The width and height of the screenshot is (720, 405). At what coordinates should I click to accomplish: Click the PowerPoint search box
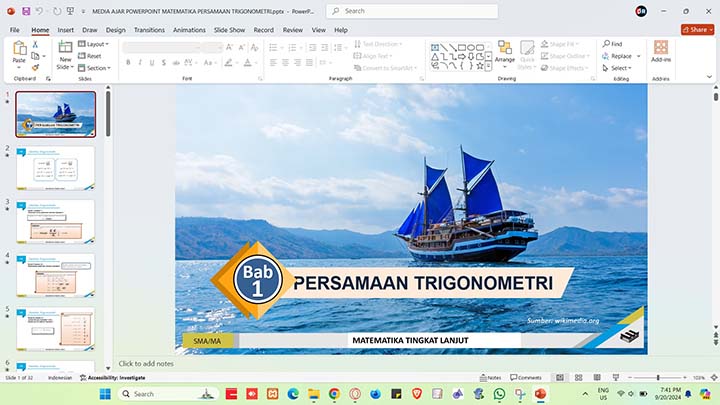tap(412, 11)
